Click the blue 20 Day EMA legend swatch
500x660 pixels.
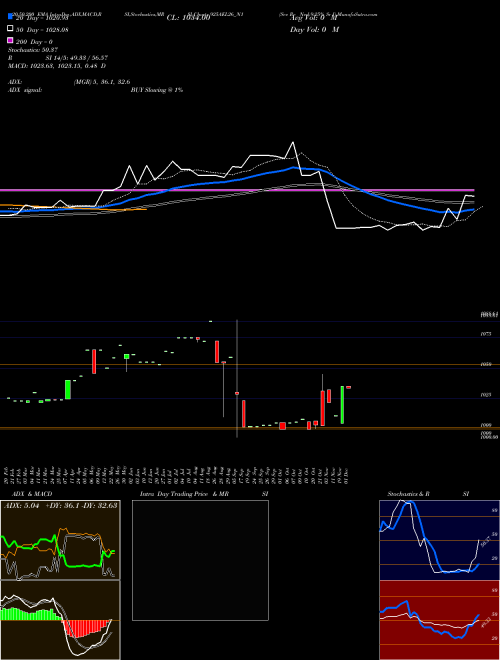[x=10, y=16]
